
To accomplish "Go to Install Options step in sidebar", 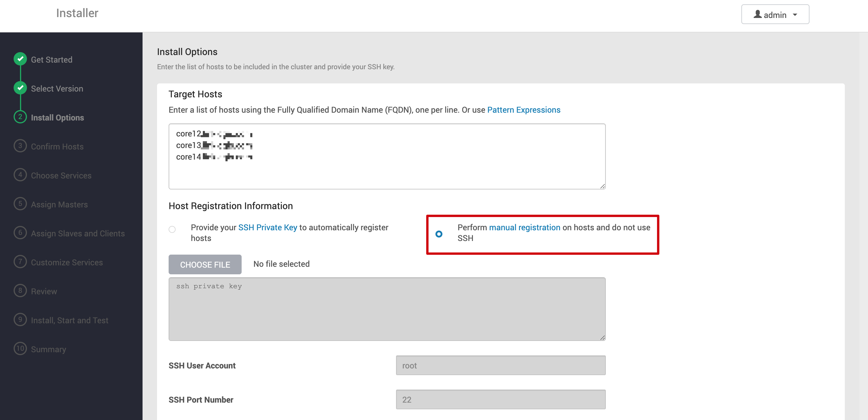I will coord(57,118).
